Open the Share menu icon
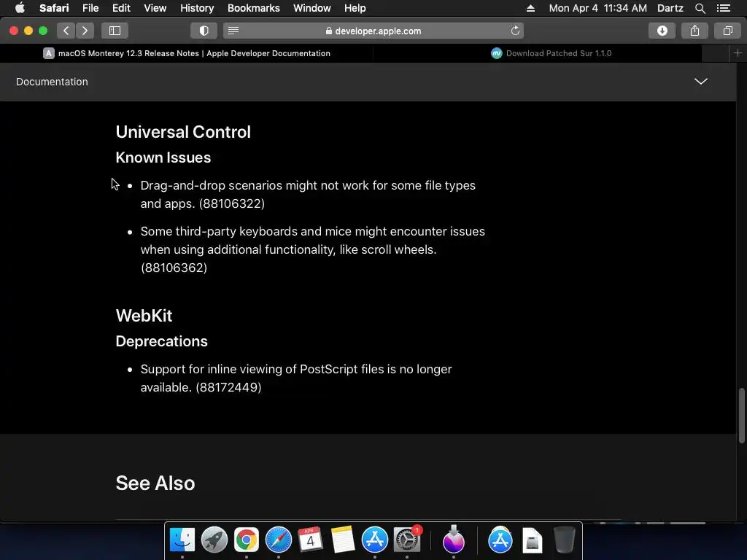Image resolution: width=747 pixels, height=560 pixels. click(694, 31)
